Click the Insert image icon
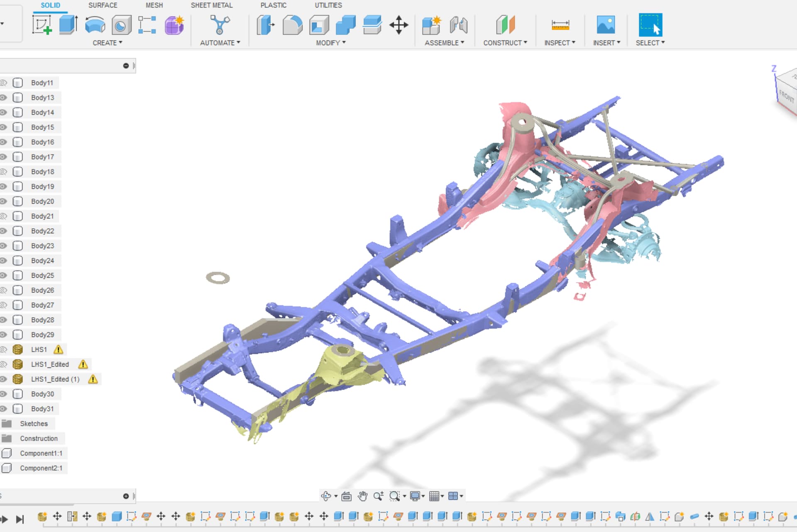797x532 pixels. pos(606,25)
